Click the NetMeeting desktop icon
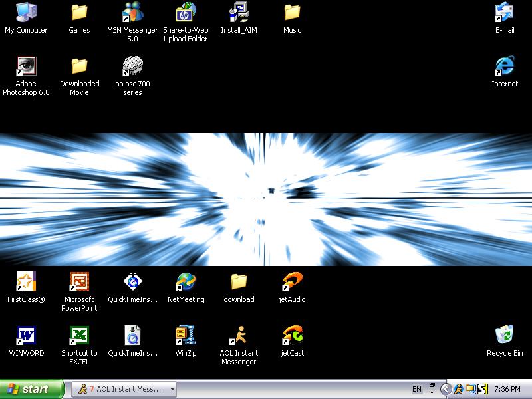532x399 pixels. pyautogui.click(x=186, y=282)
